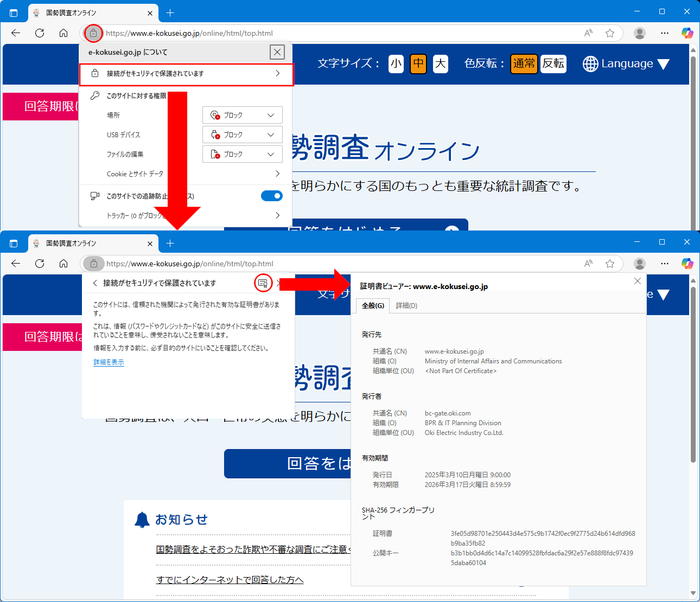This screenshot has height=602, width=700.
Task: Click the red-circled lock icon in the address bar
Action: (93, 33)
